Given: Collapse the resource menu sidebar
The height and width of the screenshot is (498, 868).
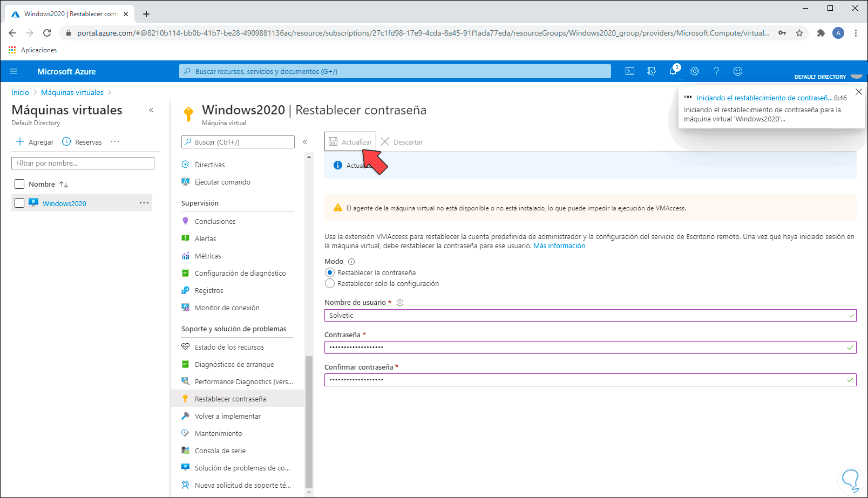Looking at the screenshot, I should click(x=305, y=142).
